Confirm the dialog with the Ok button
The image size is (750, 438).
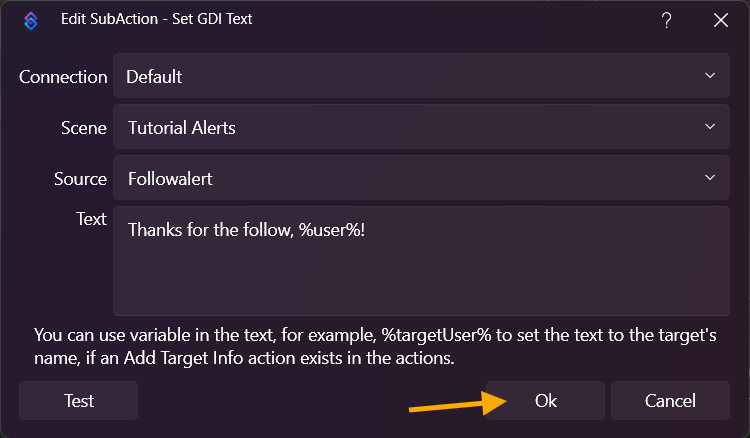[545, 401]
